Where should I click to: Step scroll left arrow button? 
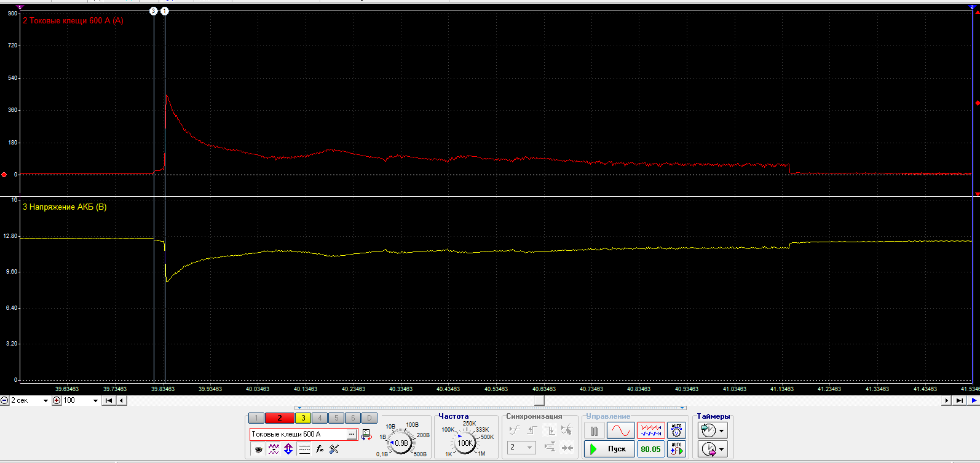pos(122,400)
